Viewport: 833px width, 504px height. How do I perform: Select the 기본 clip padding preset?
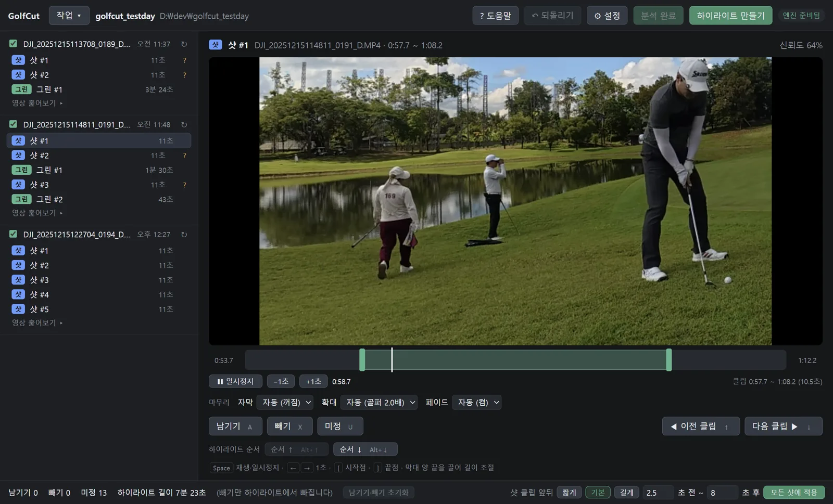[x=598, y=492]
